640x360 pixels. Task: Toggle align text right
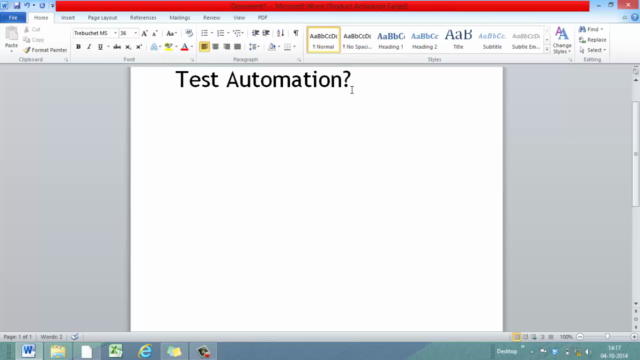point(226,47)
